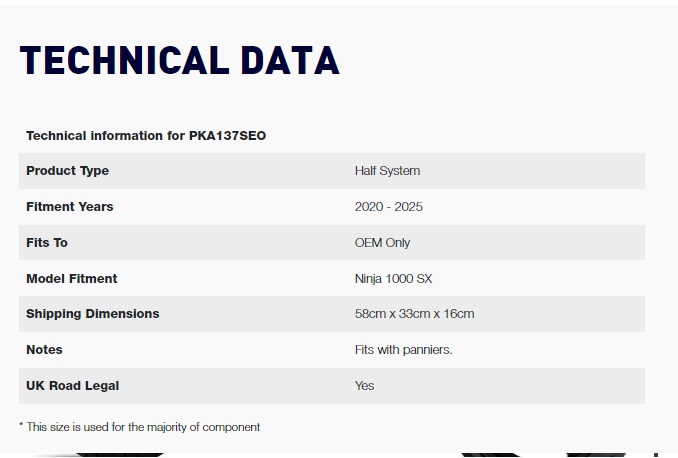The height and width of the screenshot is (458, 678).
Task: Select the PKA137SEO technical information title
Action: (x=146, y=136)
